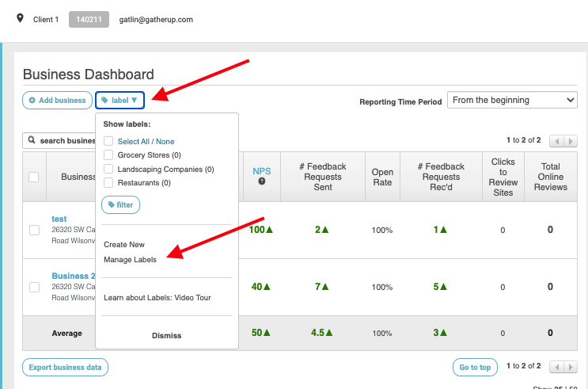
Task: Click Export business data button
Action: (x=65, y=368)
